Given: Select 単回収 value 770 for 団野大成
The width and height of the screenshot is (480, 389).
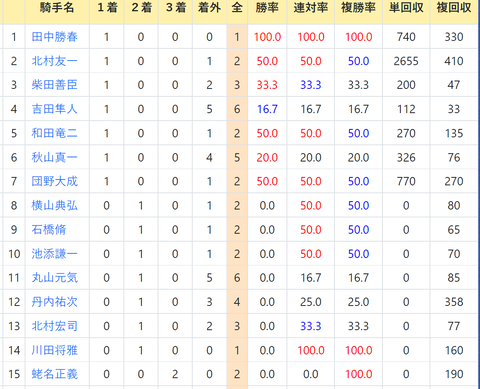Looking at the screenshot, I should 406,181.
